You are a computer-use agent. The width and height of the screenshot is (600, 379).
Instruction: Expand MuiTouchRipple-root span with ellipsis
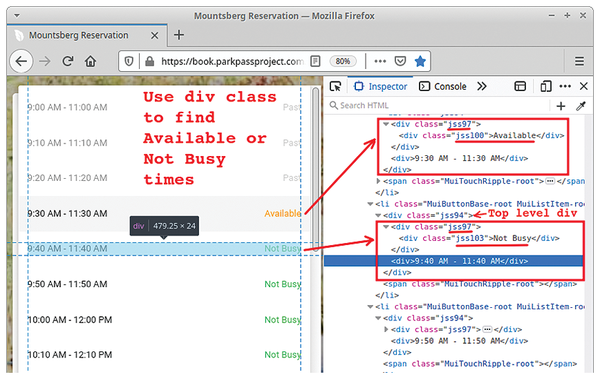[378, 181]
